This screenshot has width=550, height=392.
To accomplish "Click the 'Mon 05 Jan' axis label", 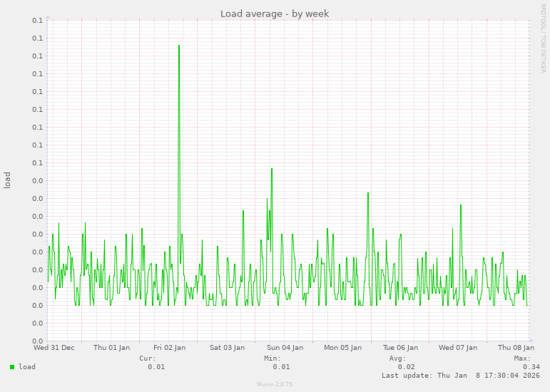I will tap(342, 348).
